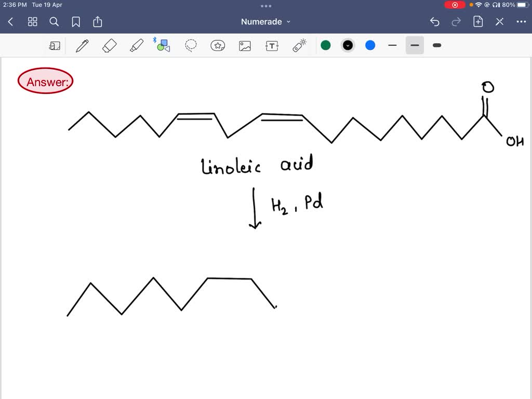Activate the Lasso selection tool
The width and height of the screenshot is (532, 399).
tap(190, 45)
